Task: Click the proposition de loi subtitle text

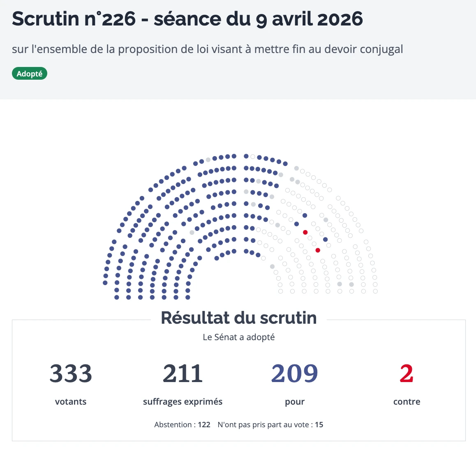Action: point(207,49)
